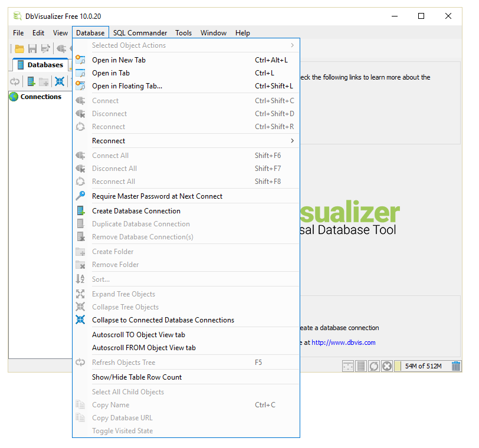479x448 pixels.
Task: Click the icon beside Open in New Tab
Action: (80, 60)
